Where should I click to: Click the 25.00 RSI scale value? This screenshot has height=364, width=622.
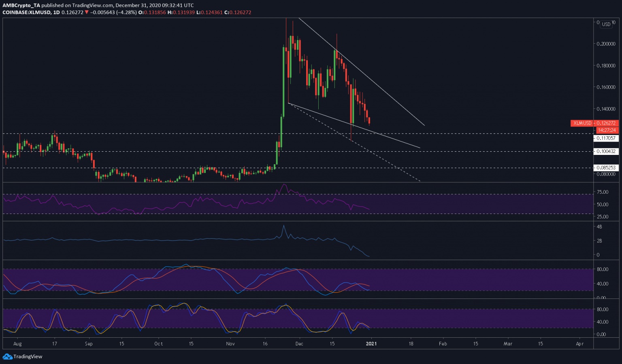click(603, 217)
